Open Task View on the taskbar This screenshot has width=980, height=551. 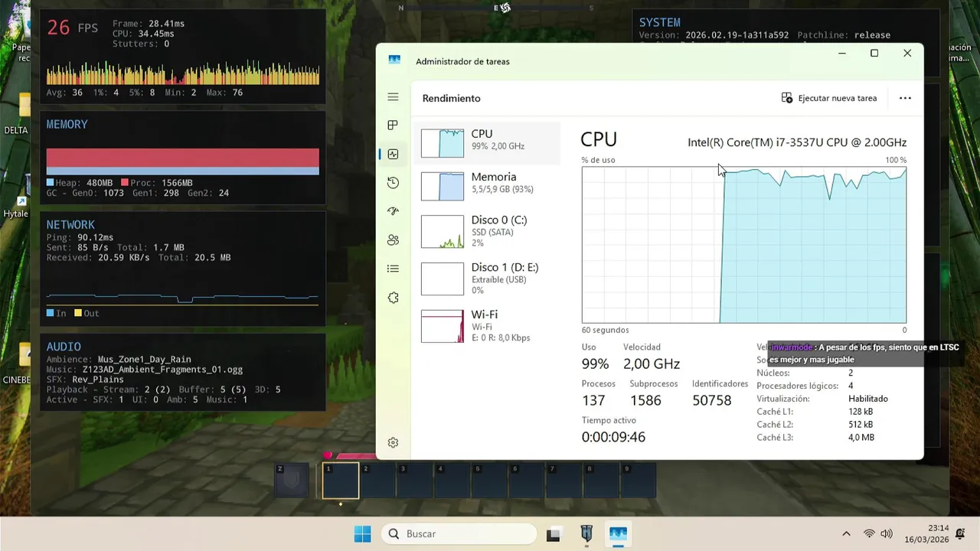point(553,534)
